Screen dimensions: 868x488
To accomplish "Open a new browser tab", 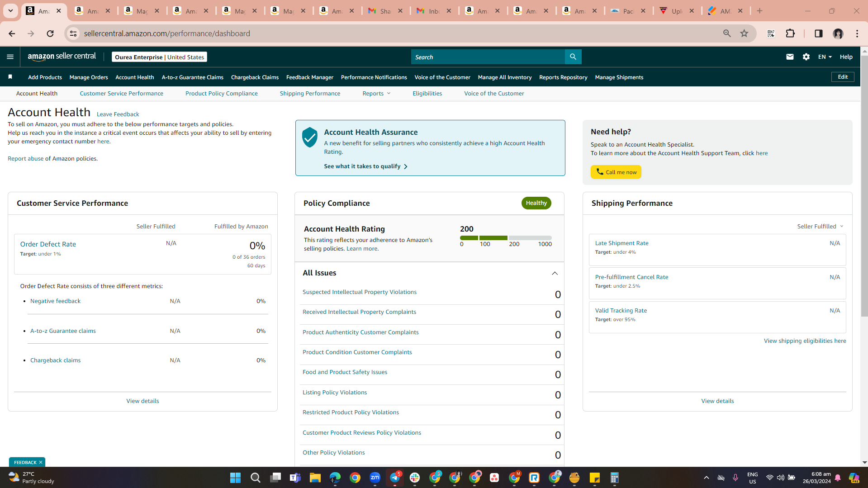I will click(759, 11).
